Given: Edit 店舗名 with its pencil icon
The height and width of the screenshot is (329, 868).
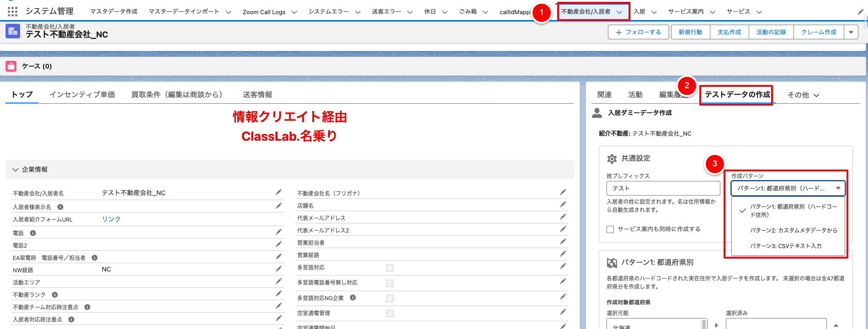Looking at the screenshot, I should pos(563,205).
